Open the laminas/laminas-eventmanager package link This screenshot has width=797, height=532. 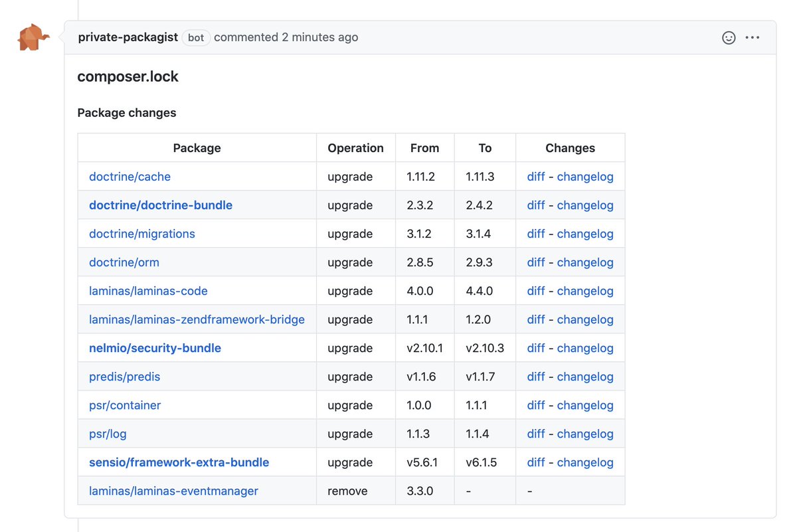tap(174, 491)
